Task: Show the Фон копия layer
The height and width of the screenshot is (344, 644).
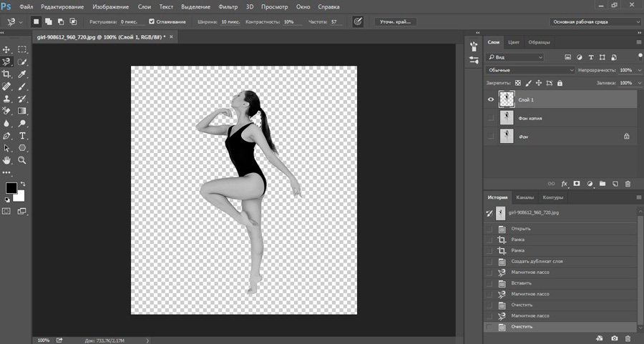Action: 490,117
